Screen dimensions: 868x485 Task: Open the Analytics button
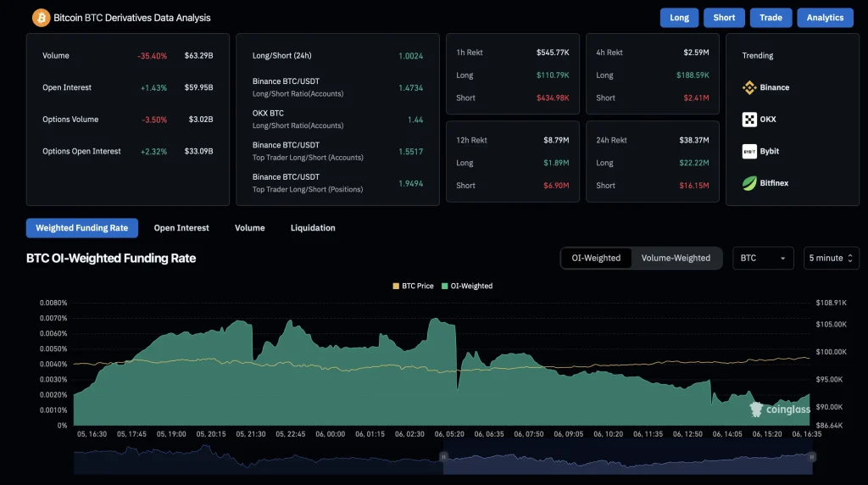coord(825,18)
